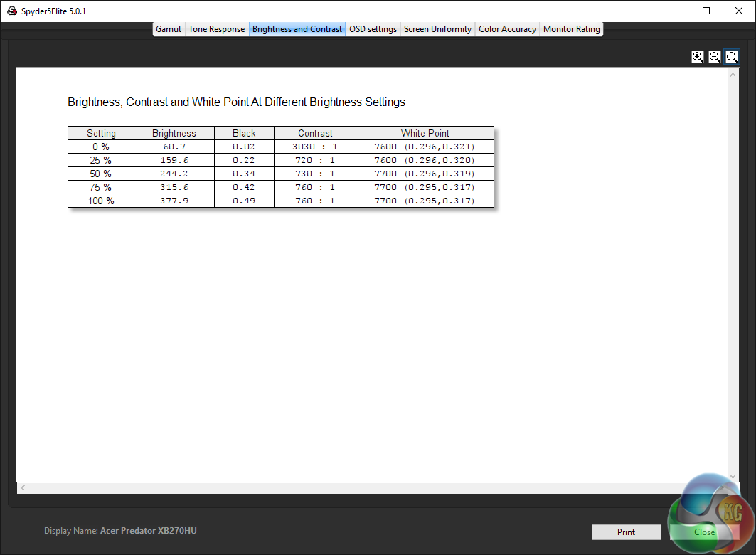Go to the Screen Uniformity tab

tap(437, 29)
